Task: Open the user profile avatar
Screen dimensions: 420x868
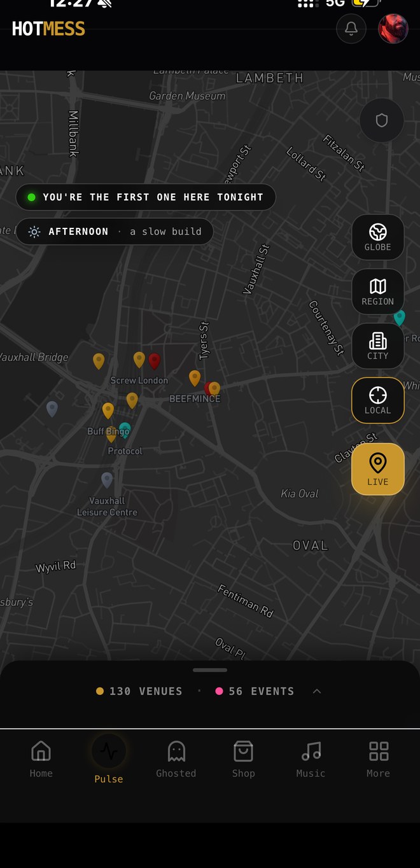Action: (393, 29)
